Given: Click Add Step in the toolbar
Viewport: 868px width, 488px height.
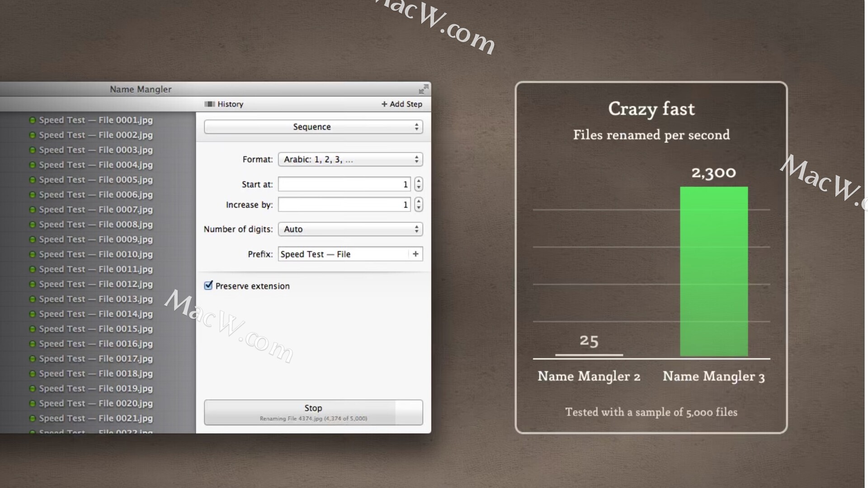Looking at the screenshot, I should click(402, 104).
